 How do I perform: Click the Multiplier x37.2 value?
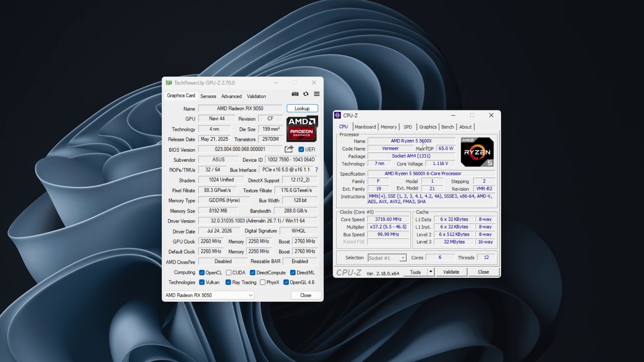click(x=388, y=227)
